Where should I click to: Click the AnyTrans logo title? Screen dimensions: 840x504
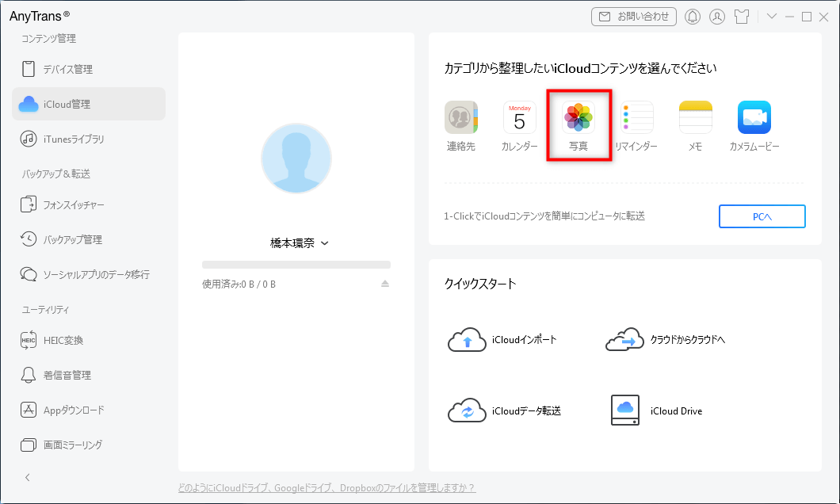pos(39,16)
